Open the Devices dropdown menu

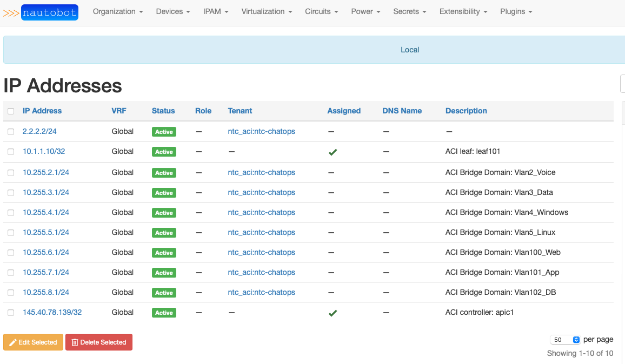point(172,11)
